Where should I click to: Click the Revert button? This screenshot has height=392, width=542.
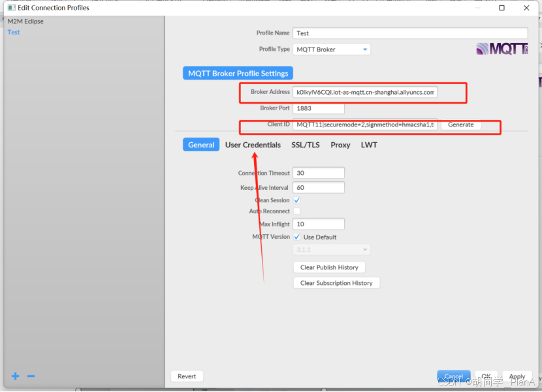tap(187, 376)
